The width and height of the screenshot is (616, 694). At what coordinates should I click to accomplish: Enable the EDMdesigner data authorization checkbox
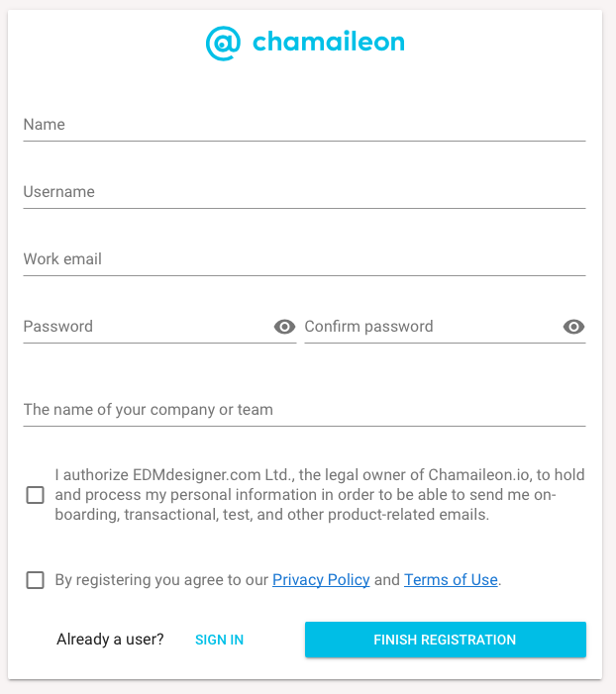36,495
